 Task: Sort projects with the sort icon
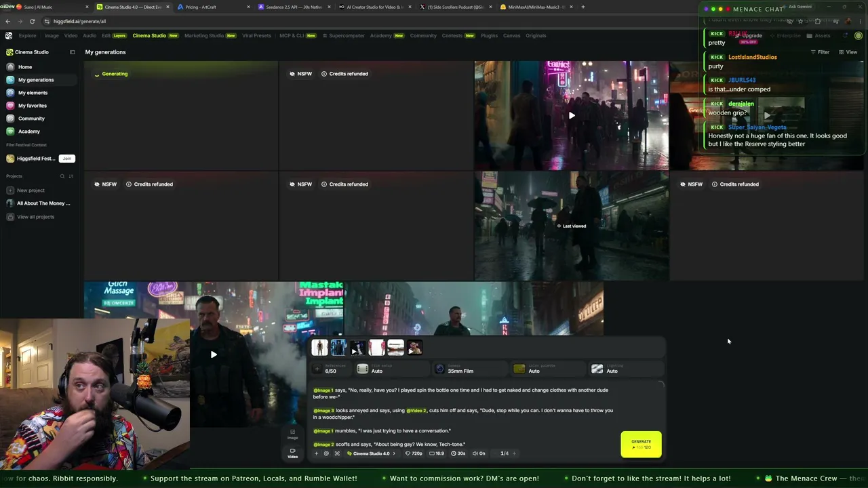[x=71, y=176]
